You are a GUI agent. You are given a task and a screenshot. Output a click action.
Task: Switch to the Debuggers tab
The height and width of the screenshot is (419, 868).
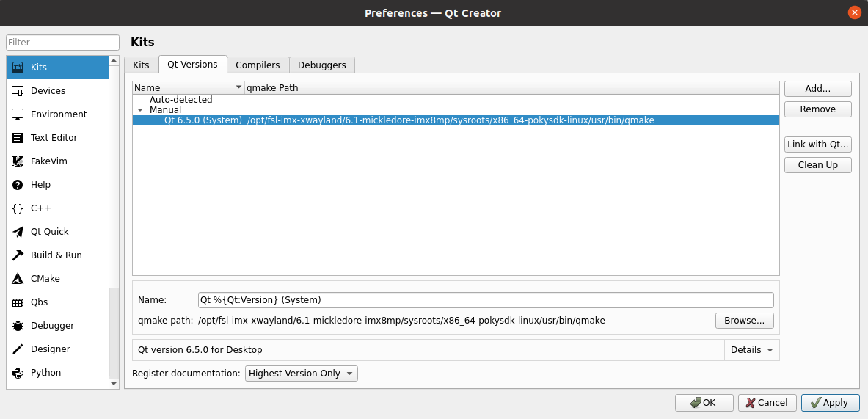point(321,65)
